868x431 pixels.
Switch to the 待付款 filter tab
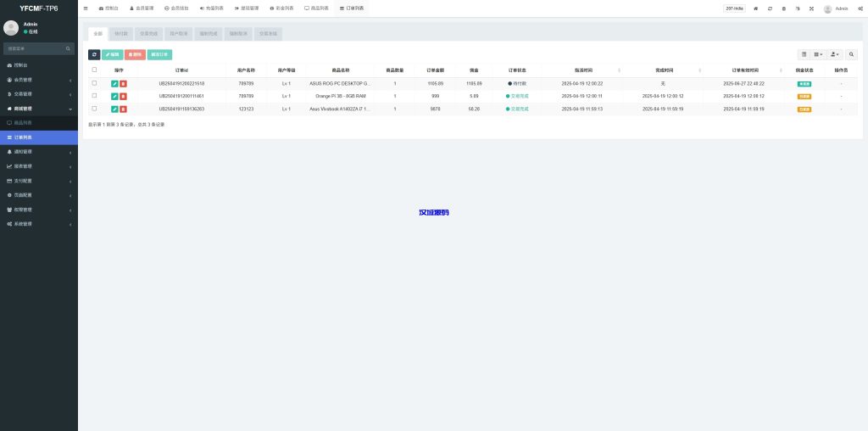[120, 34]
